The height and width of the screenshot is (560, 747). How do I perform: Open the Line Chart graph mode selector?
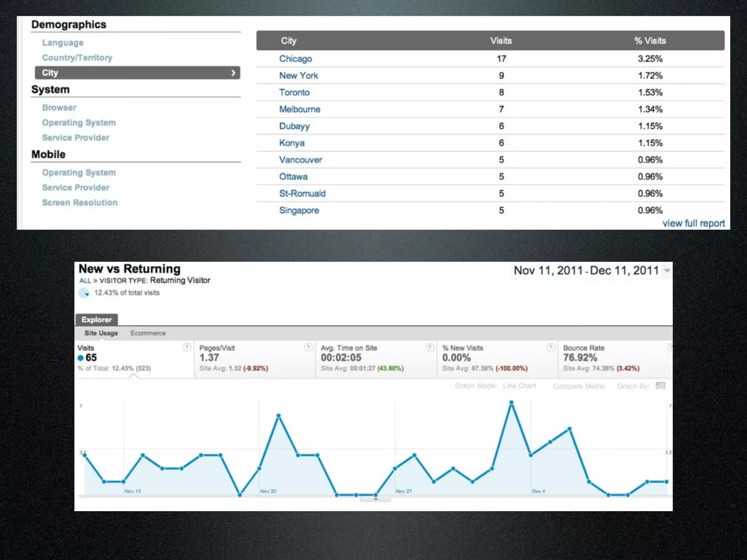point(519,386)
